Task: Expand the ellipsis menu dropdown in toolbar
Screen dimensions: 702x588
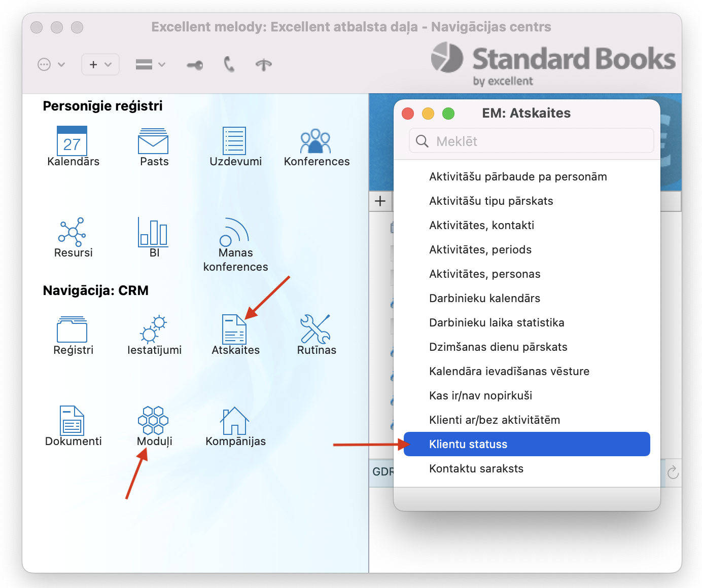Action: 51,64
